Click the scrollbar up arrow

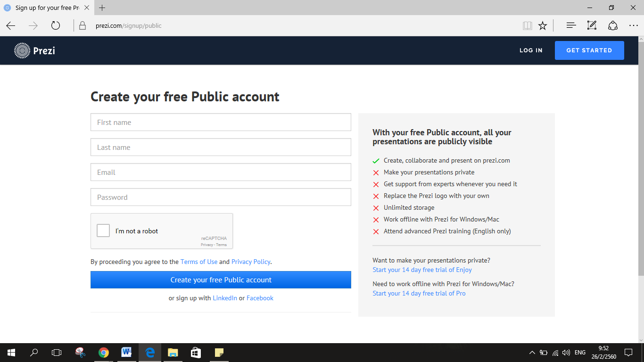pos(641,40)
